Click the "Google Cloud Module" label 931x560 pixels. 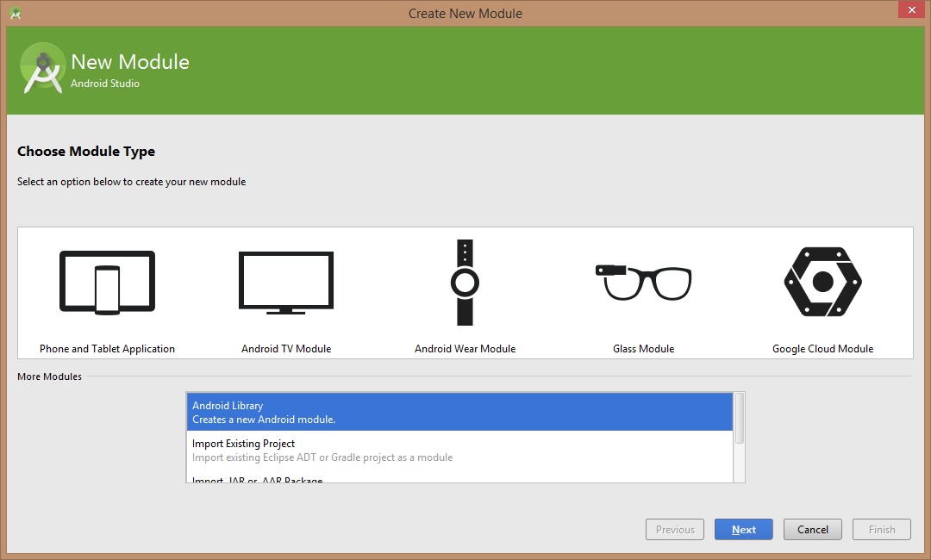point(822,349)
